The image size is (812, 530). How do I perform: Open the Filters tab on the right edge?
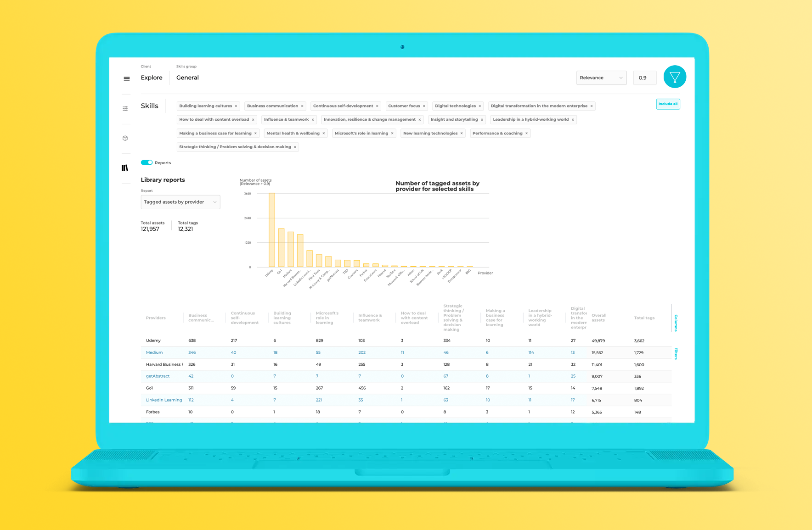pyautogui.click(x=675, y=352)
